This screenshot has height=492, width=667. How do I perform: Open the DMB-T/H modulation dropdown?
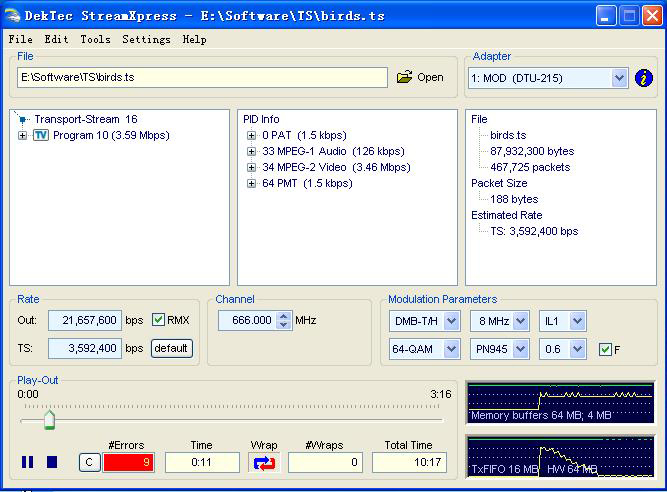(x=424, y=321)
